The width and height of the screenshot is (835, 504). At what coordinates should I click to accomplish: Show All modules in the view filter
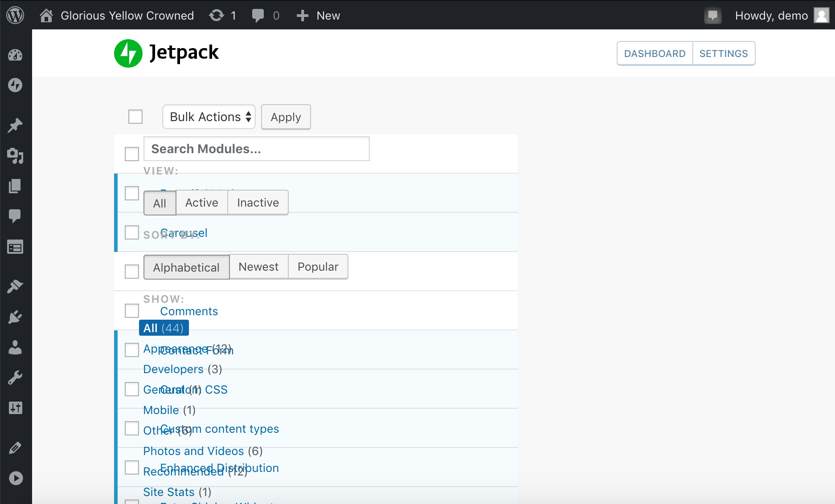click(x=160, y=203)
